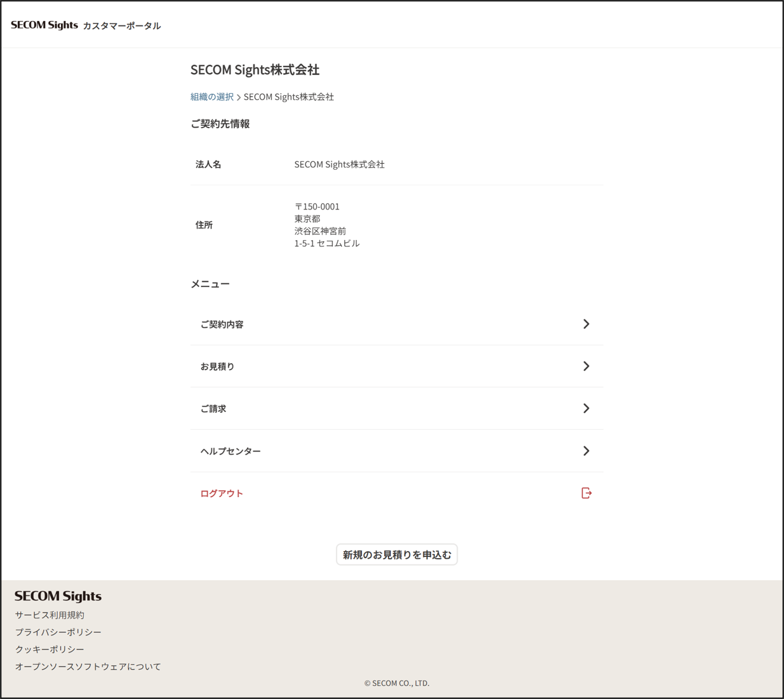Open the ご契約内容 menu item
784x699 pixels.
pos(397,324)
